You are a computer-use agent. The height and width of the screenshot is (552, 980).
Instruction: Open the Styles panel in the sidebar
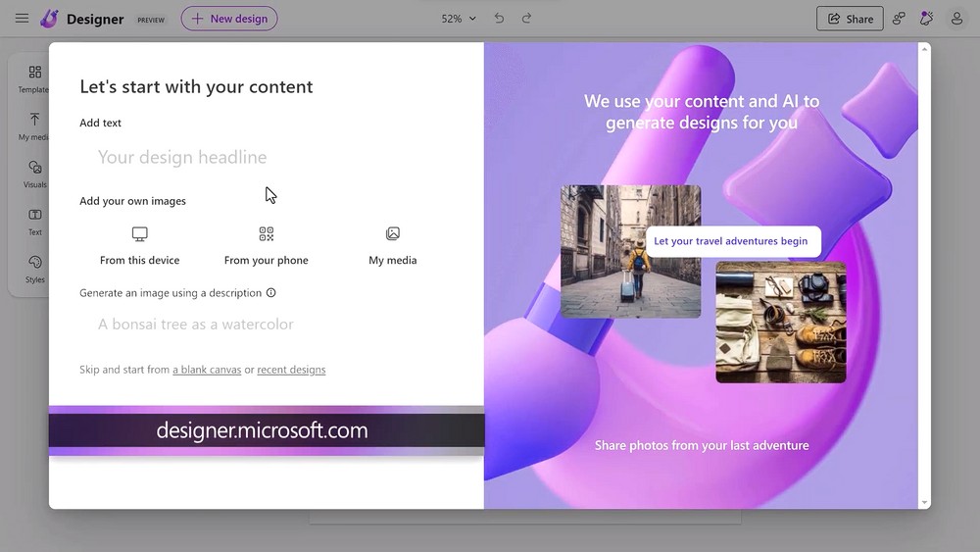[x=35, y=268]
